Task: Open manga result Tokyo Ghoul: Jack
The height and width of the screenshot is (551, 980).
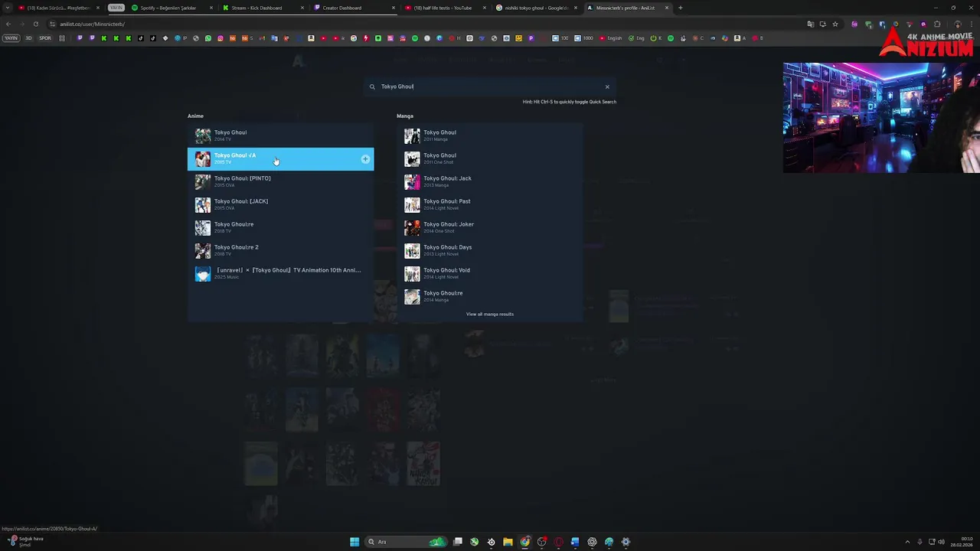Action: click(x=490, y=181)
